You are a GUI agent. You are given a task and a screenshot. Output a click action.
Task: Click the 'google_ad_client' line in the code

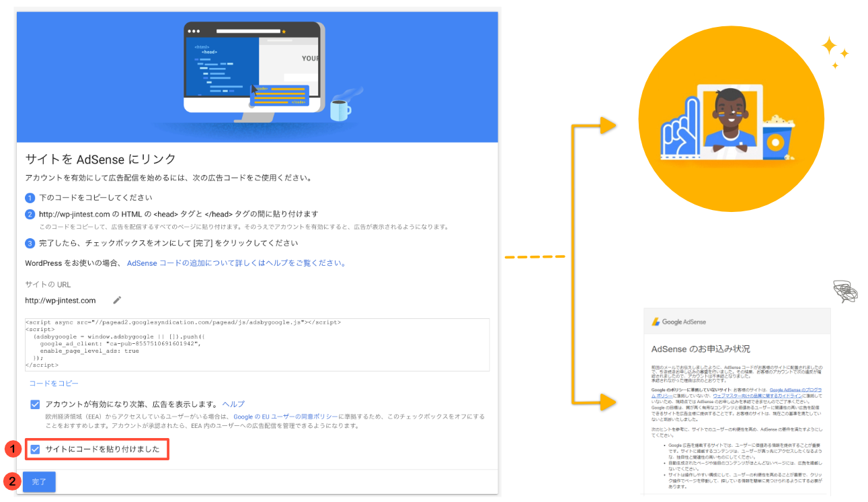pyautogui.click(x=120, y=343)
